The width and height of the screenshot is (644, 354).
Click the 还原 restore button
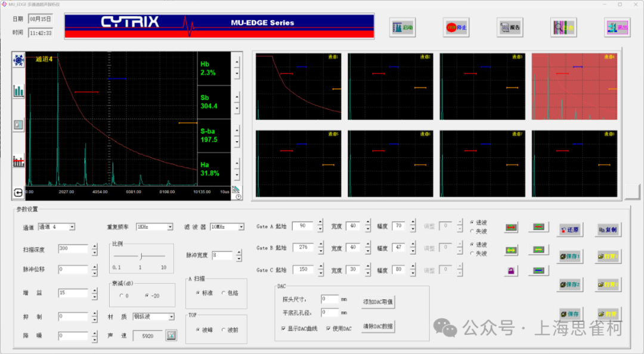click(x=569, y=230)
